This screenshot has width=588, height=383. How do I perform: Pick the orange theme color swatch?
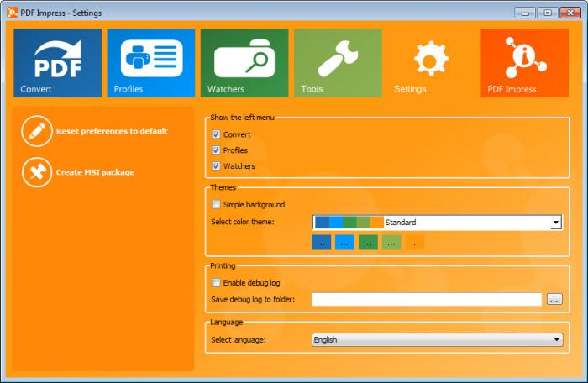[x=415, y=243]
